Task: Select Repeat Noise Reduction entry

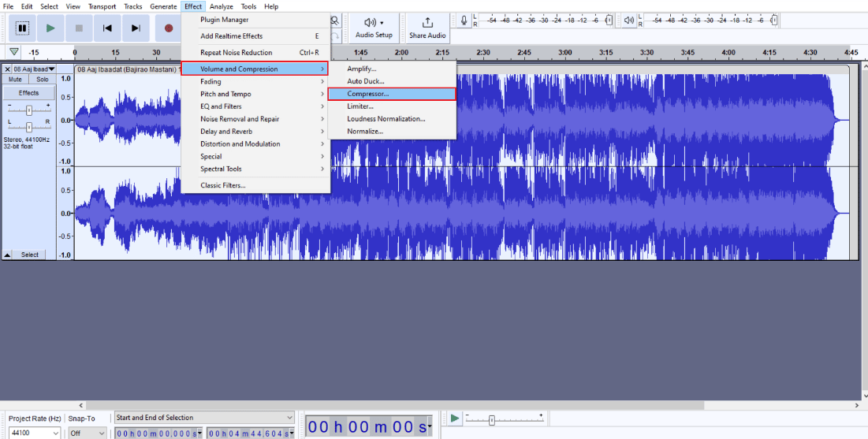Action: (x=255, y=53)
